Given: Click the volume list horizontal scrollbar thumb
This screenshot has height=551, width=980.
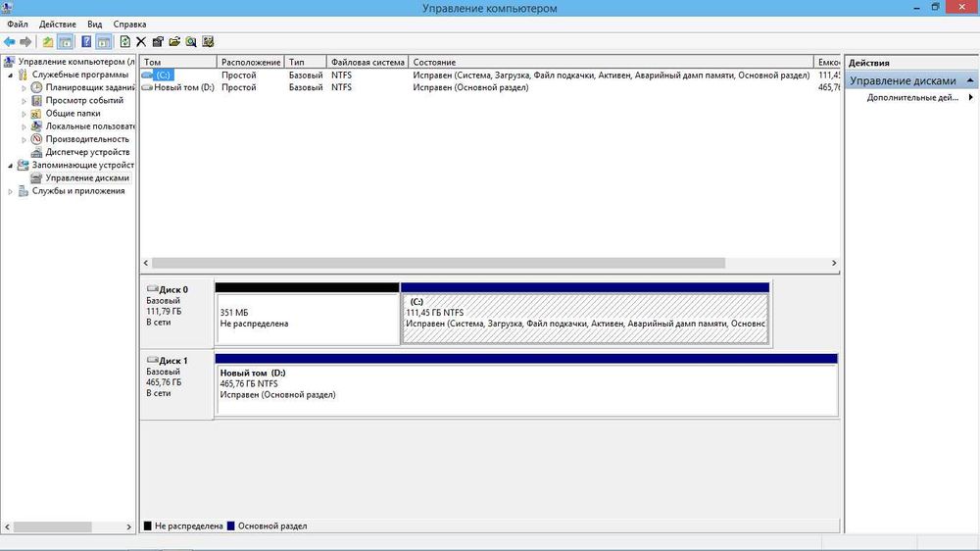Looking at the screenshot, I should coord(438,264).
